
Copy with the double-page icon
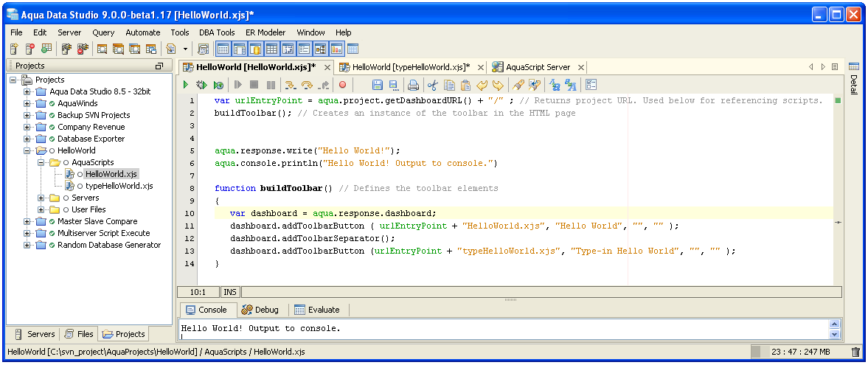pos(450,85)
